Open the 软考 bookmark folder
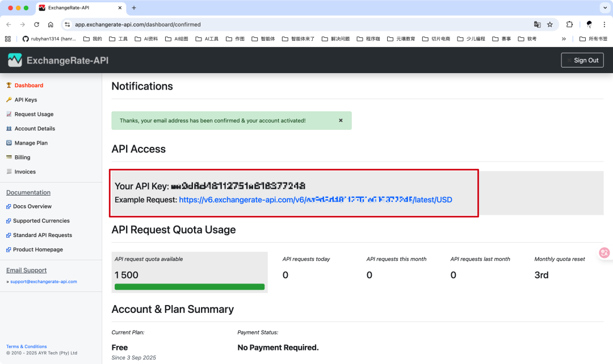This screenshot has height=364, width=613. pos(527,39)
